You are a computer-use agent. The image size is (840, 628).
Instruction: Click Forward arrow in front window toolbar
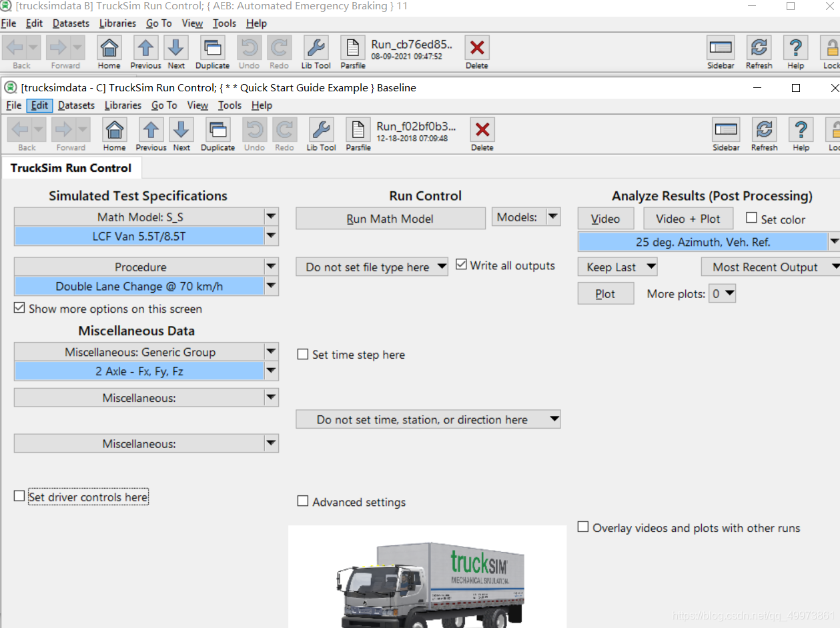(64, 129)
